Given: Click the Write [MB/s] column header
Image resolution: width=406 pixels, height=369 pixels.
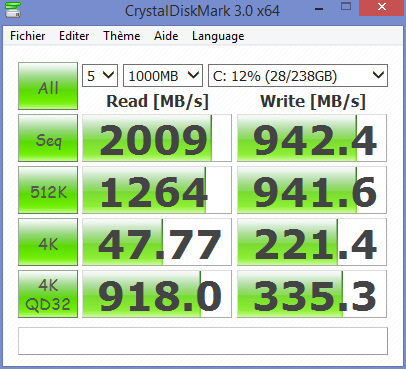Looking at the screenshot, I should (x=313, y=101).
